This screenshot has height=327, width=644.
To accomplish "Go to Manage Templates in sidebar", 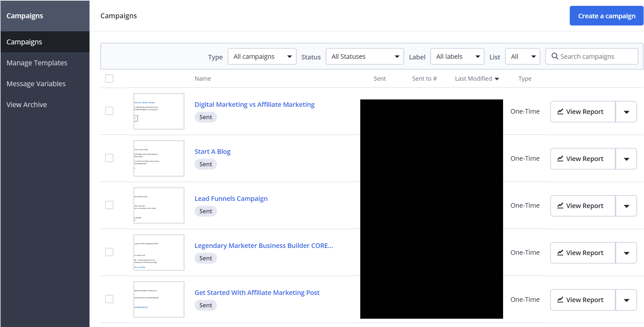I will [37, 63].
